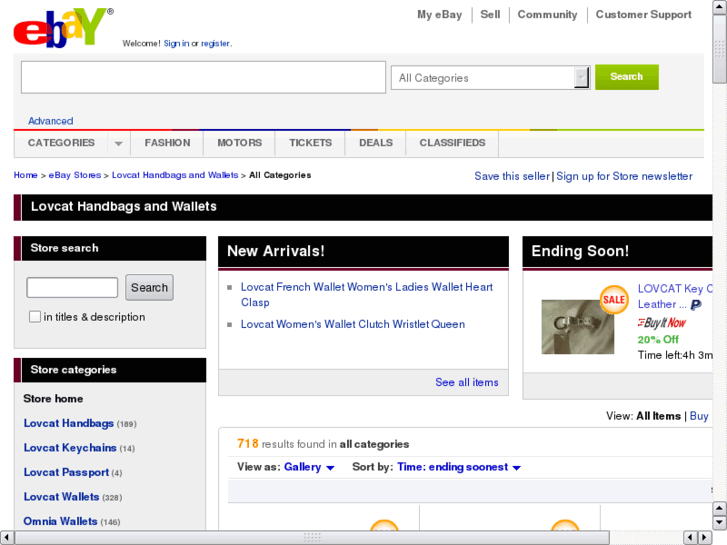
Task: Click Sign up for Store newsletter
Action: [625, 176]
